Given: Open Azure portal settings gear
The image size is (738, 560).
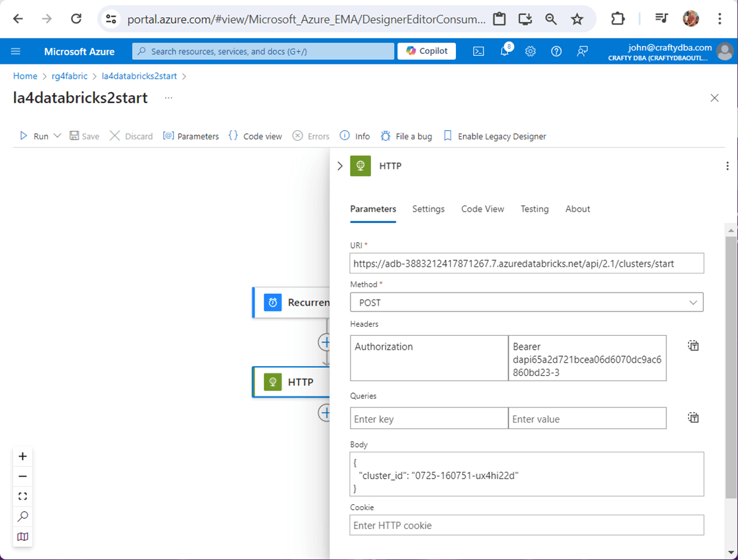Looking at the screenshot, I should coord(530,51).
